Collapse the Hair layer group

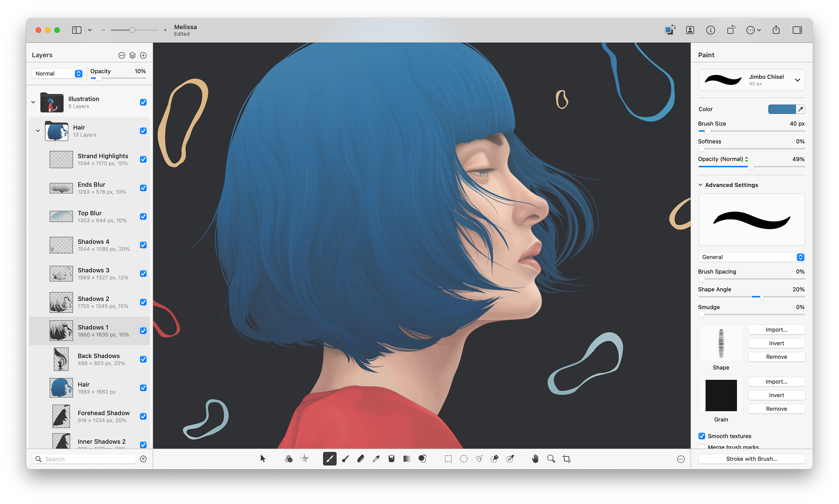(38, 131)
